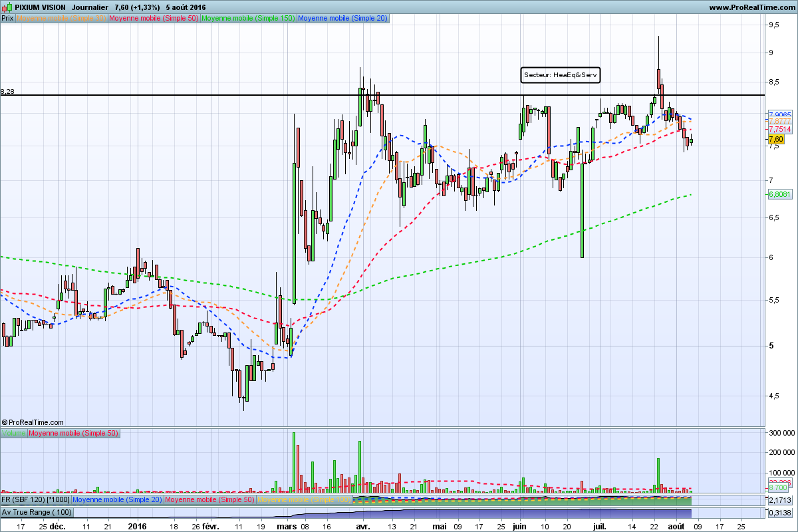Click the 9,5 price axis label
798x532 pixels.
tap(775, 25)
